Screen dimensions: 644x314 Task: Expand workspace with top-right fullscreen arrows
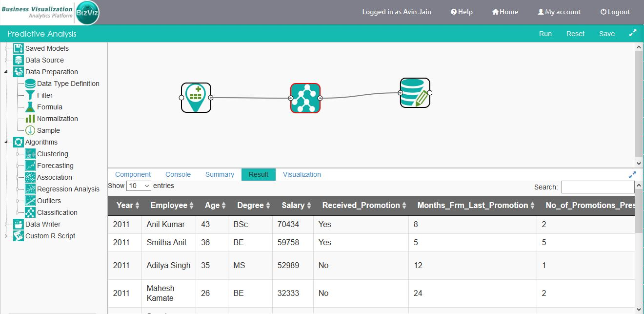[x=633, y=33]
